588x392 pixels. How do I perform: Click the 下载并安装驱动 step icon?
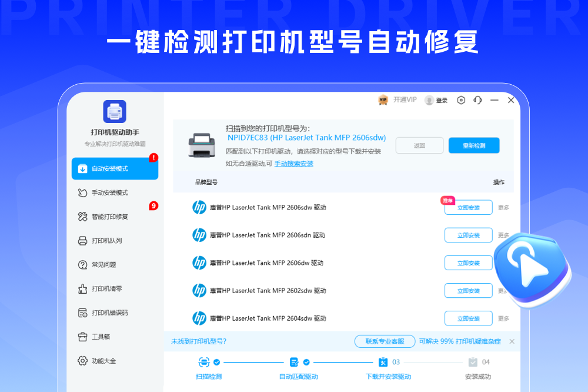[x=383, y=363]
